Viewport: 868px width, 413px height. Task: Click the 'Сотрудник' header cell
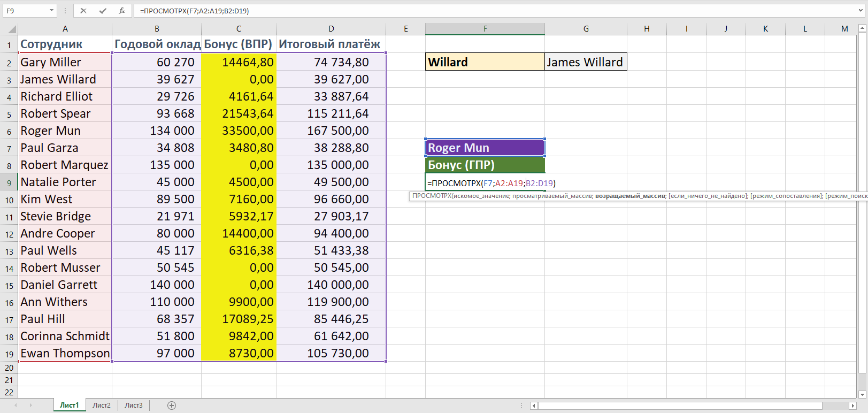coord(65,44)
